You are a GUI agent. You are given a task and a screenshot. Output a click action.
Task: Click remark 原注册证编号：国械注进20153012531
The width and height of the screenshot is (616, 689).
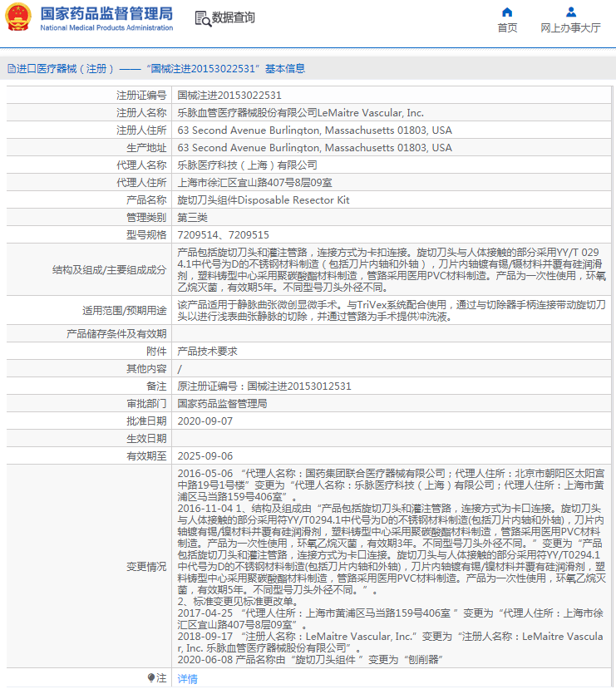click(264, 386)
